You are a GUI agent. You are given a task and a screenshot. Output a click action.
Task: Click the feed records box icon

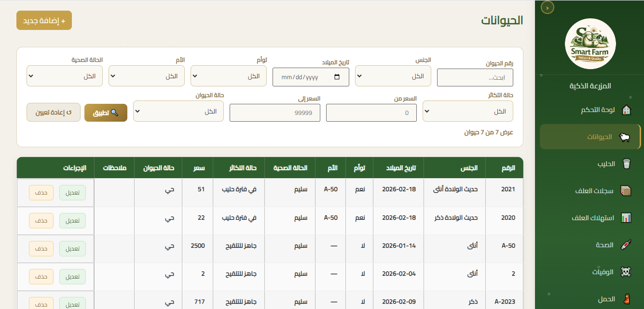(x=626, y=191)
